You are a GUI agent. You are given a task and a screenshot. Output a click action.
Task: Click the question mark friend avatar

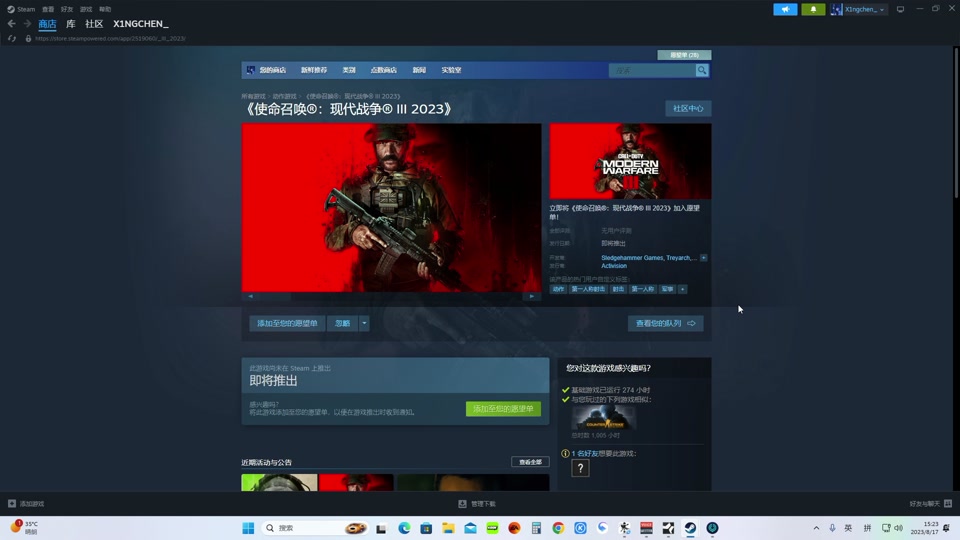580,468
